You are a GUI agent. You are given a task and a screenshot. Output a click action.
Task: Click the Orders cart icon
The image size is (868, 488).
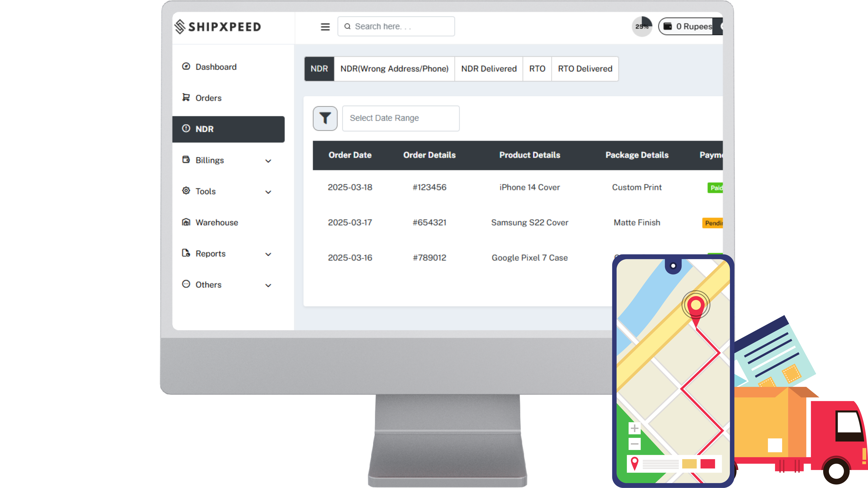pos(186,97)
